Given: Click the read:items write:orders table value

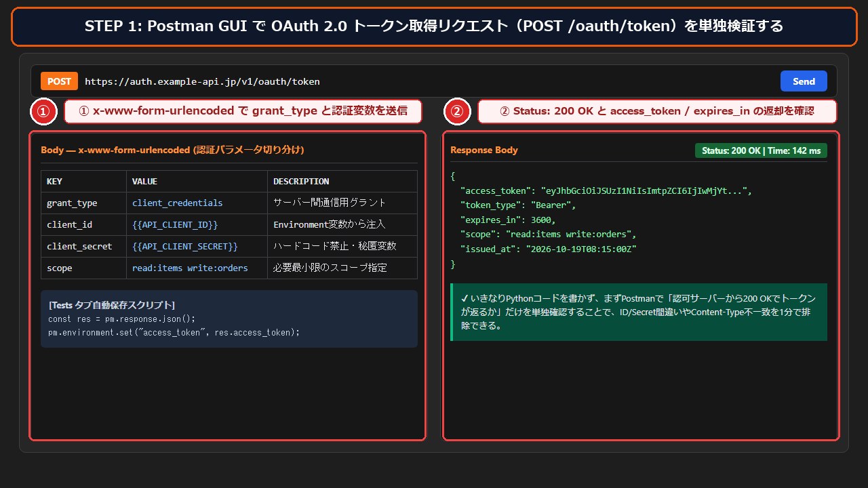Looking at the screenshot, I should click(190, 268).
